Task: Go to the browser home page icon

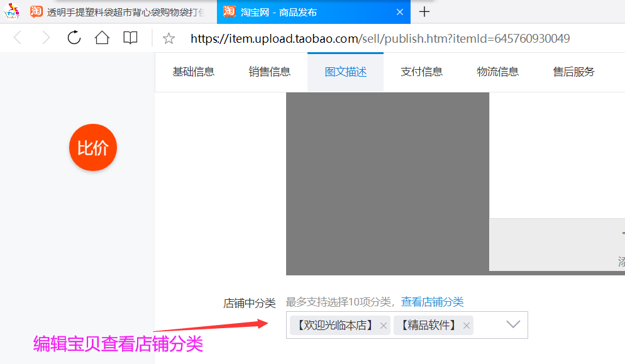Action: point(102,38)
